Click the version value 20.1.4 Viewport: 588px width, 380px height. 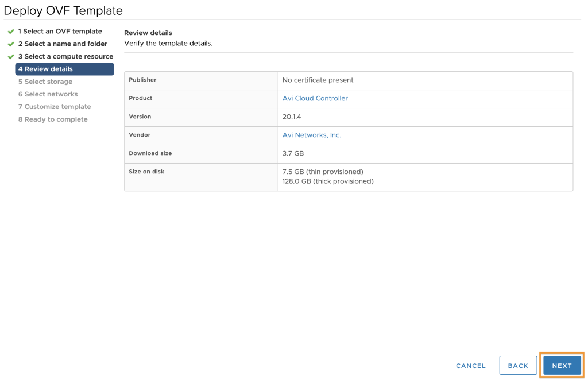(x=292, y=117)
